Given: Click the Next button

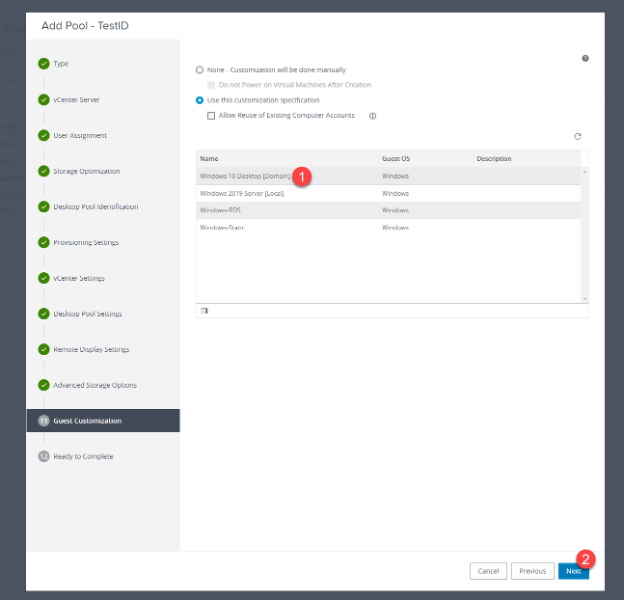Looking at the screenshot, I should pyautogui.click(x=573, y=571).
